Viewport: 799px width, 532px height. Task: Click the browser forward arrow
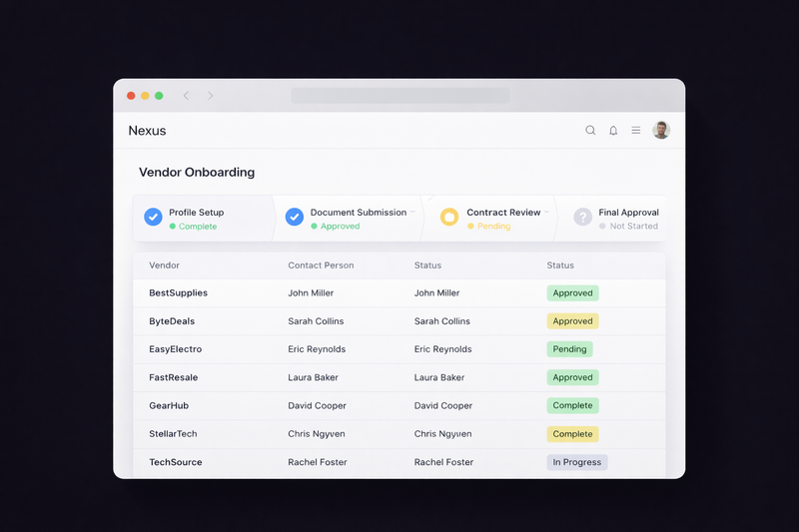(x=211, y=96)
